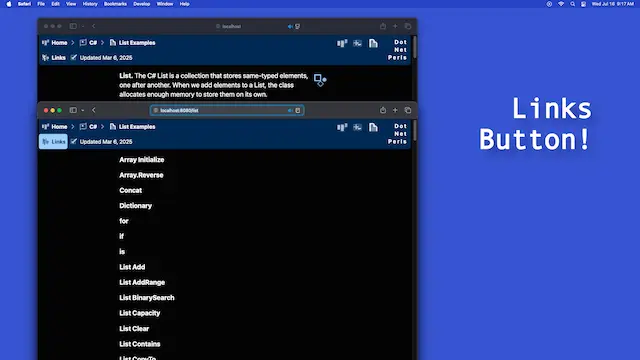The image size is (640, 360).
Task: Open the 'for' link
Action: (124, 221)
